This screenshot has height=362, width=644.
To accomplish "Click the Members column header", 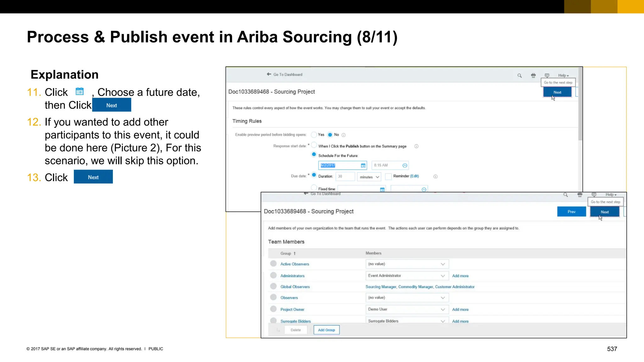I will [x=374, y=253].
